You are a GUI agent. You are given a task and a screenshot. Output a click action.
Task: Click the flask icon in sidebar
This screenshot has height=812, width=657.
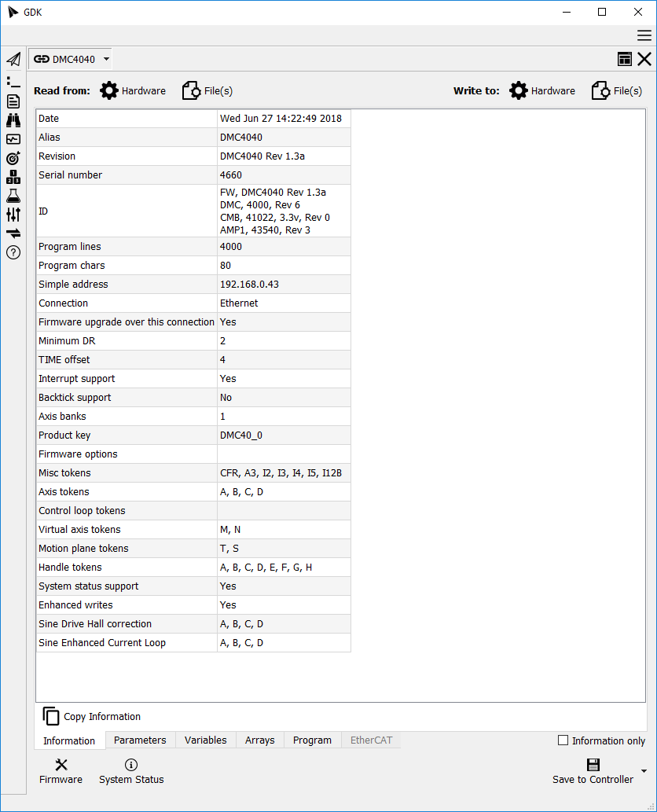[x=13, y=196]
